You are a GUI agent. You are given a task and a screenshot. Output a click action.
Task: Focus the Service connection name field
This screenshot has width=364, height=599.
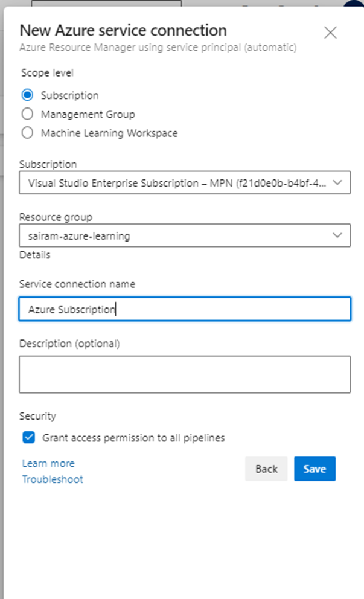185,309
